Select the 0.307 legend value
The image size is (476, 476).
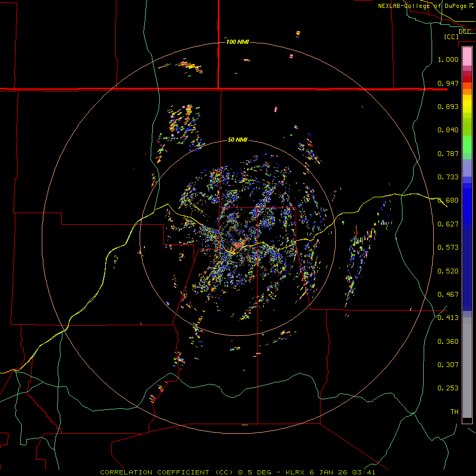click(x=448, y=365)
